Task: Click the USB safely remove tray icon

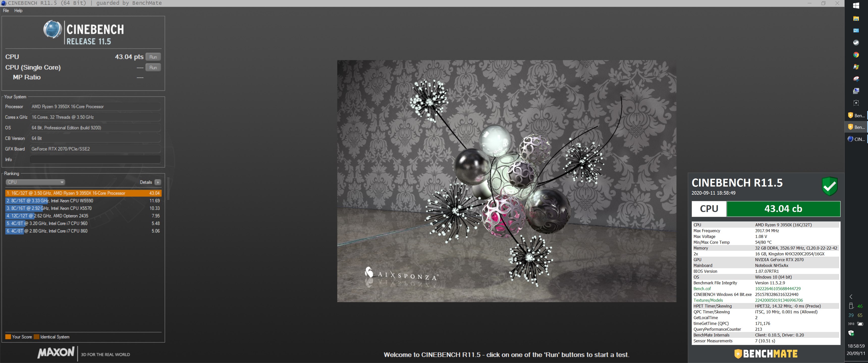Action: (851, 306)
